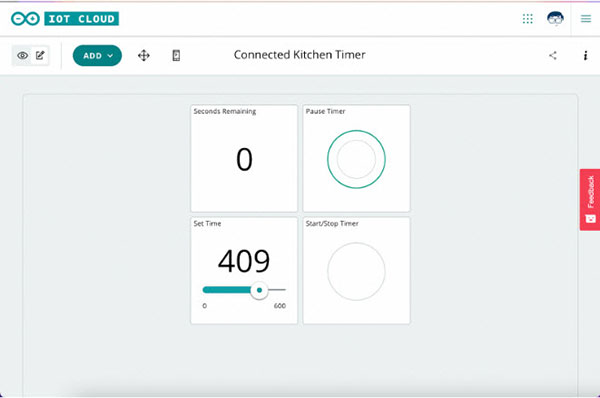600x398 pixels.
Task: Expand the ADD widget dropdown
Action: [97, 55]
